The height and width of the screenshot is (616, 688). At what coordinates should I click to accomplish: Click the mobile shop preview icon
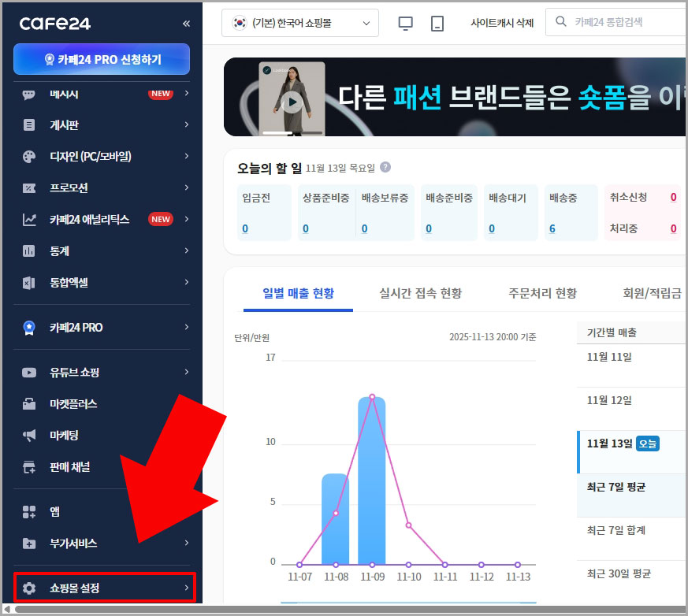click(x=436, y=23)
